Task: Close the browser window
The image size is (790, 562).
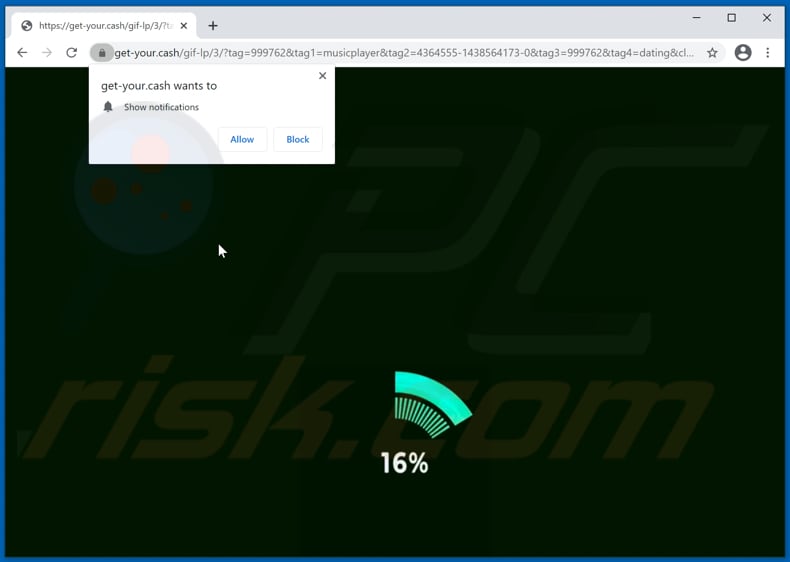Action: 767,18
